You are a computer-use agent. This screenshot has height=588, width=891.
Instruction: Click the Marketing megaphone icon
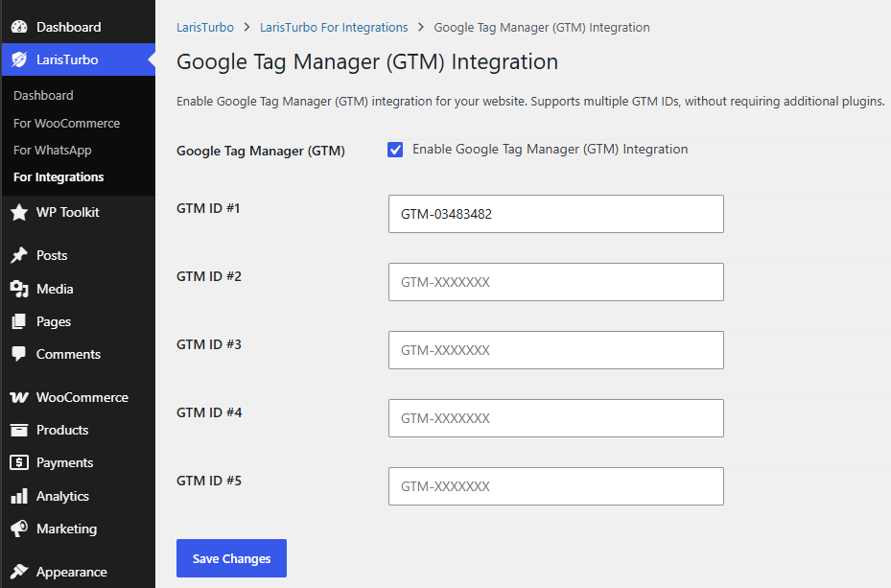pos(19,529)
